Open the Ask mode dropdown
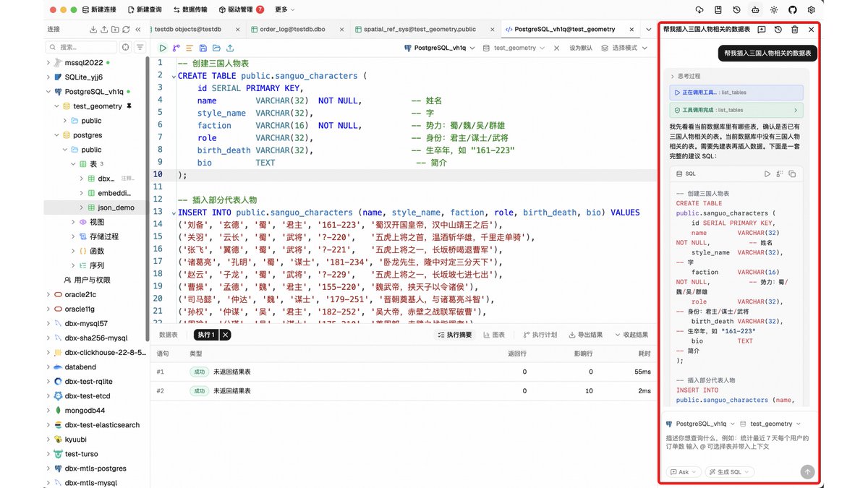Screen dimensions: 868x488 pos(684,471)
